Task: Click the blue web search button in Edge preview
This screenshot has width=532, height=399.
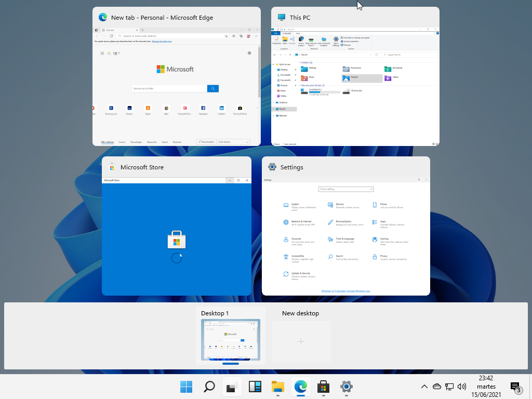Action: pos(212,88)
